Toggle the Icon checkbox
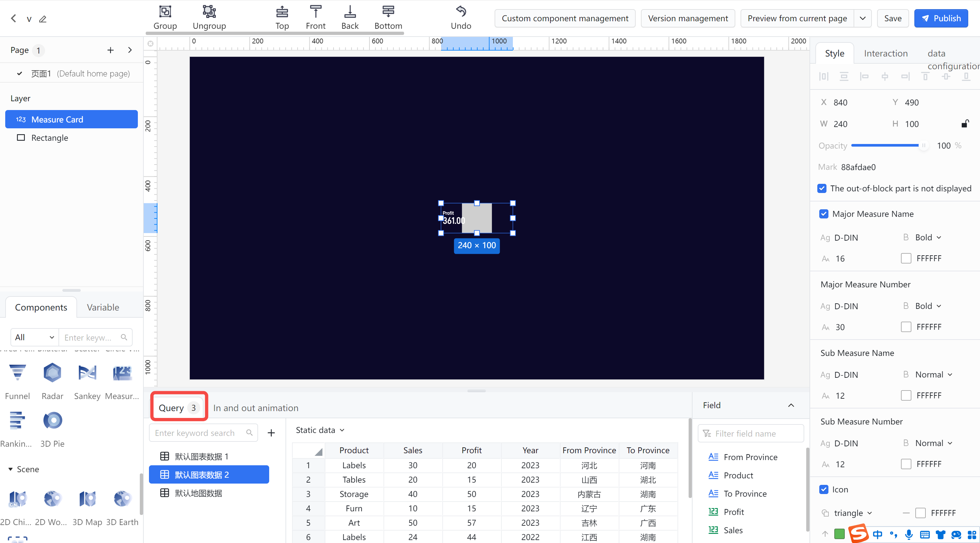 (x=824, y=489)
